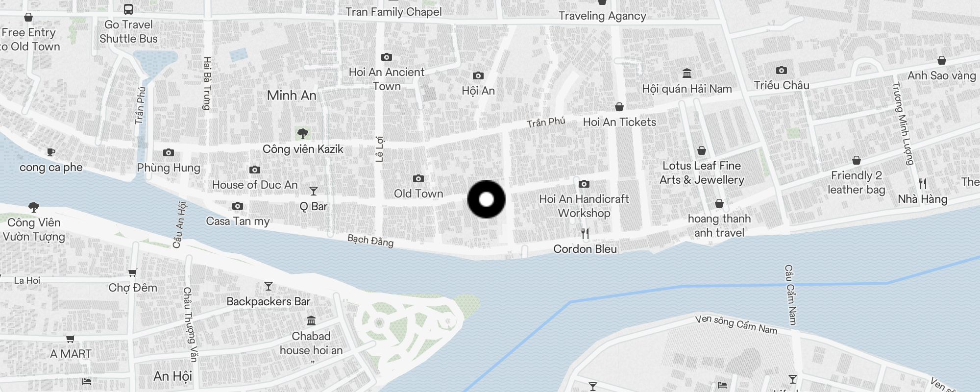Open the Triều Châu camera icon

click(x=782, y=70)
